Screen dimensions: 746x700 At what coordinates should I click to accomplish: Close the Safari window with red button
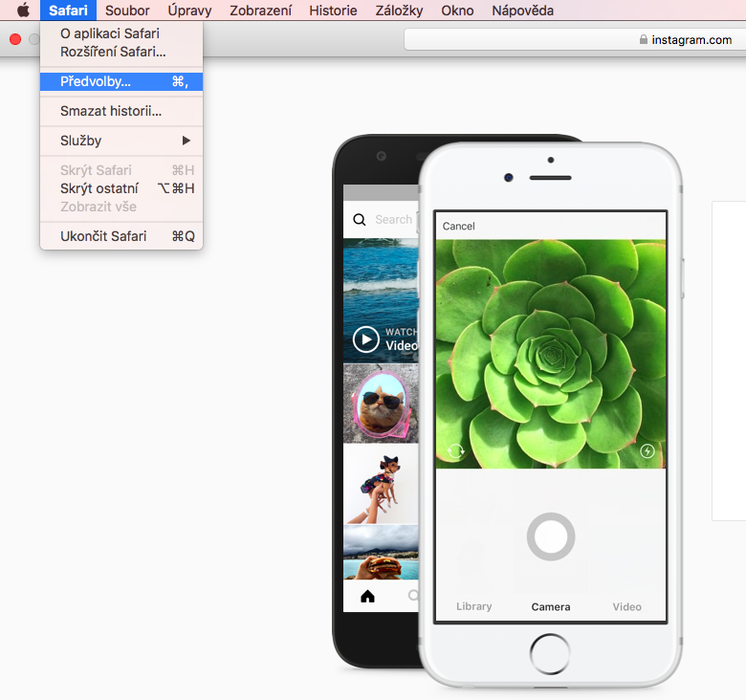pyautogui.click(x=15, y=39)
